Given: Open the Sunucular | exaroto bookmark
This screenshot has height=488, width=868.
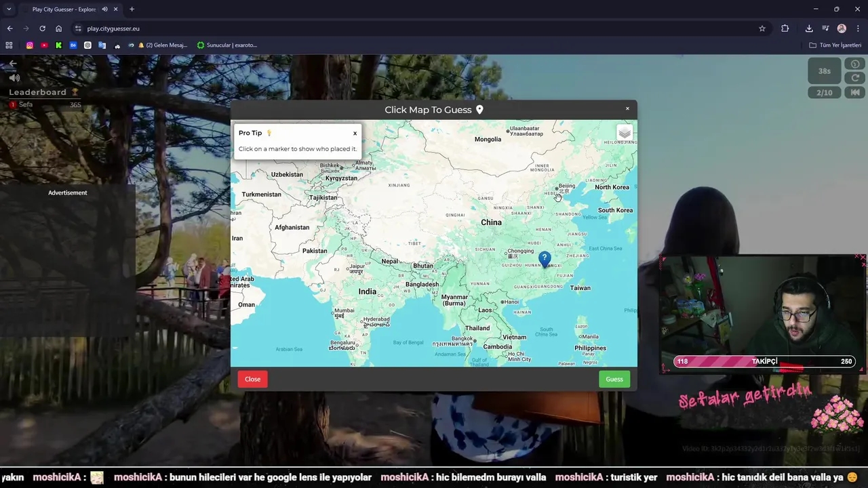Looking at the screenshot, I should (227, 45).
